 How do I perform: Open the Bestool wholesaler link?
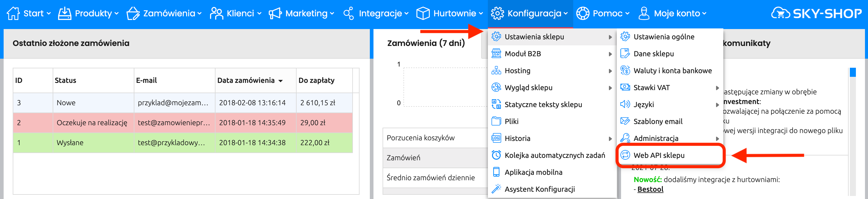click(650, 189)
